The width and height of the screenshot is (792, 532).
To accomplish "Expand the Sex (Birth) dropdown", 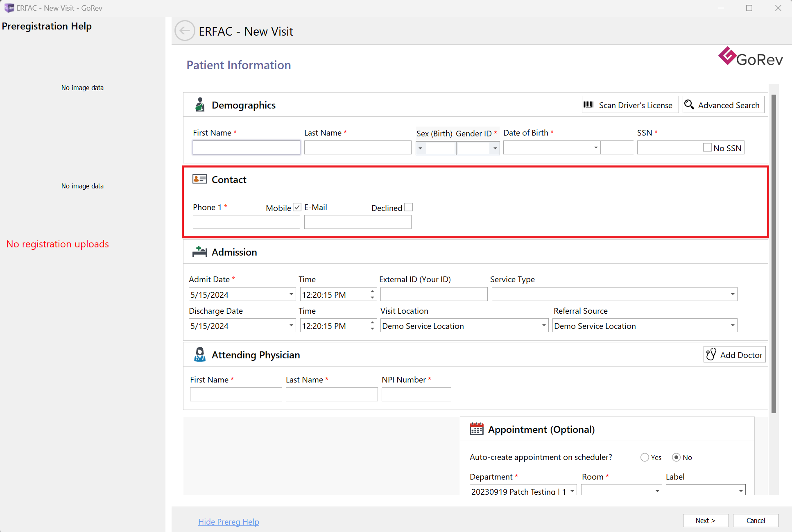I will coord(421,147).
